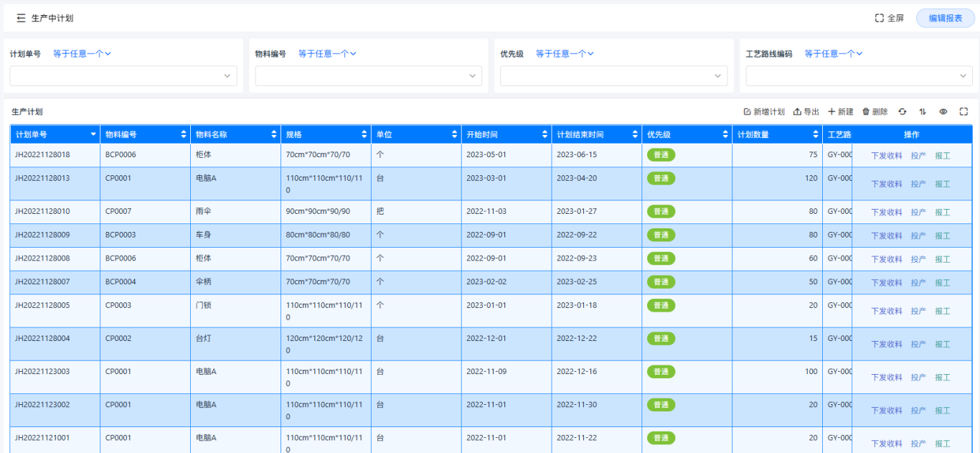Open 计划单号 filter condition 等于任意一个
The image size is (980, 453).
tap(82, 54)
